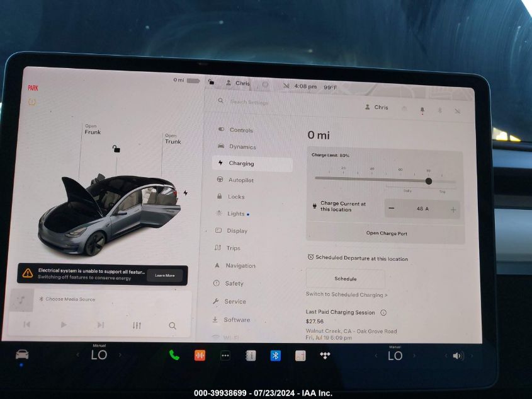Decrease charge current with minus button

[x=392, y=209]
